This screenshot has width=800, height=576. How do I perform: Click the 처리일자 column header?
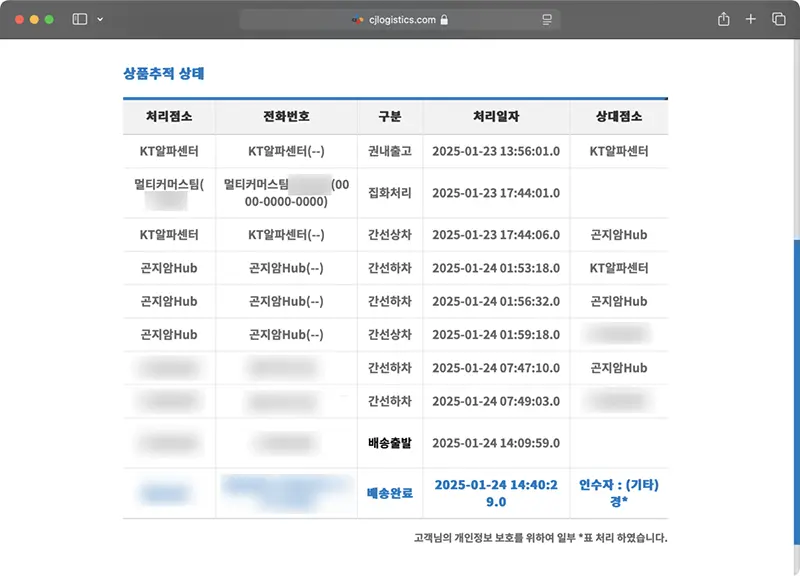click(497, 116)
